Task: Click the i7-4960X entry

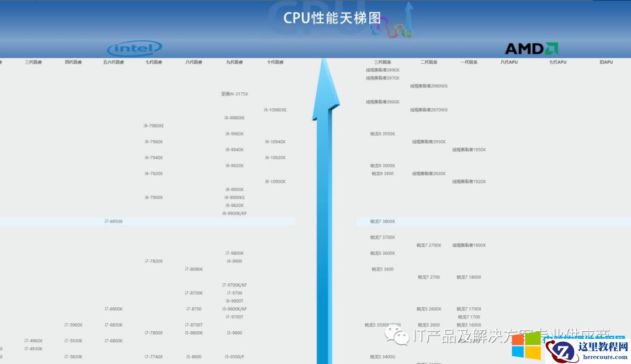Action: pyautogui.click(x=33, y=341)
